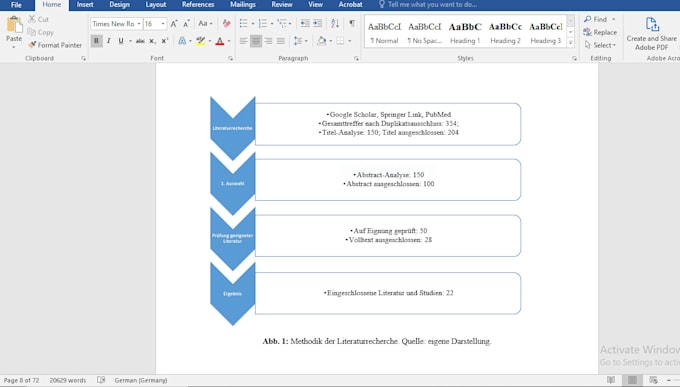Screen dimensions: 680x387
Task: Click the Replace button
Action: [x=600, y=32]
